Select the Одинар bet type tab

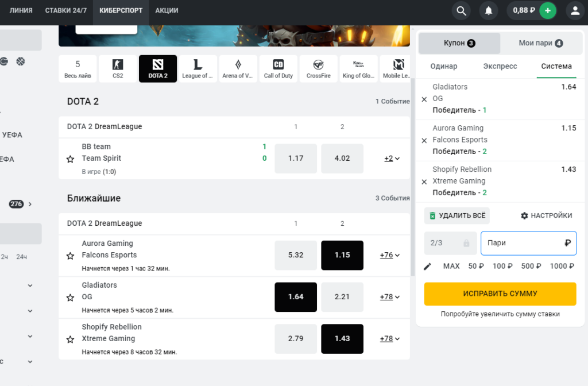click(444, 67)
